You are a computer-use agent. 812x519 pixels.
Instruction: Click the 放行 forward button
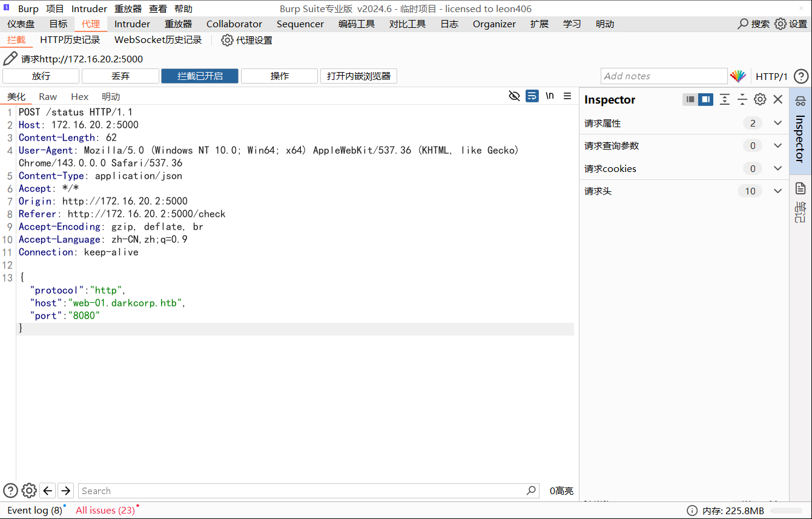pyautogui.click(x=41, y=76)
